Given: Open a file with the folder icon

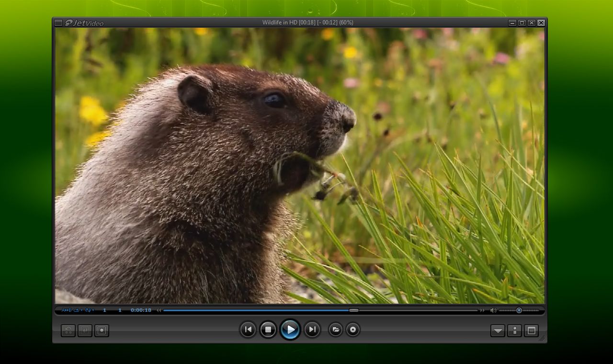Looking at the screenshot, I should pos(336,330).
